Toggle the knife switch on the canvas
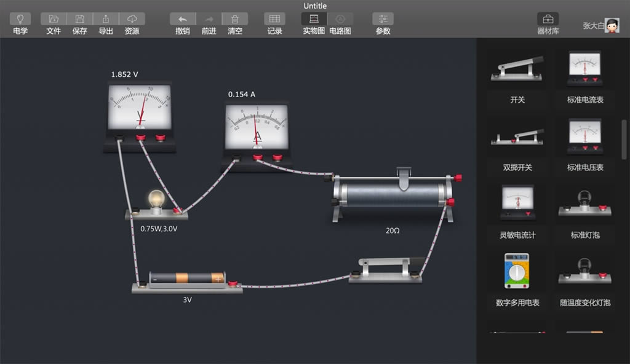The image size is (630, 364). coord(386,270)
